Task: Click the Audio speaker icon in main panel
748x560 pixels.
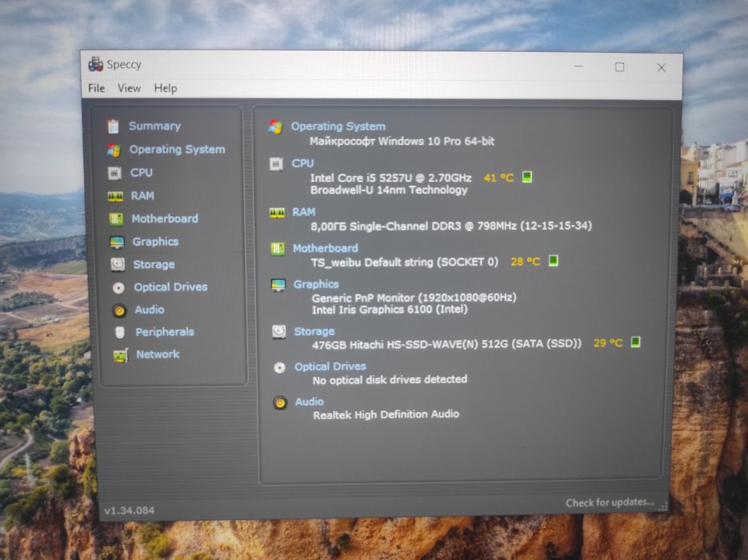Action: [280, 402]
